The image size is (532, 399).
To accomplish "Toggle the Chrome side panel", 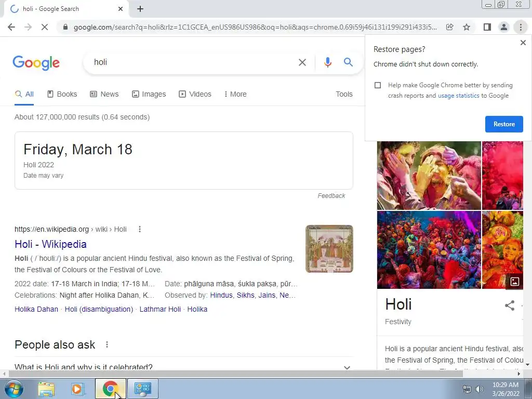I will click(487, 27).
